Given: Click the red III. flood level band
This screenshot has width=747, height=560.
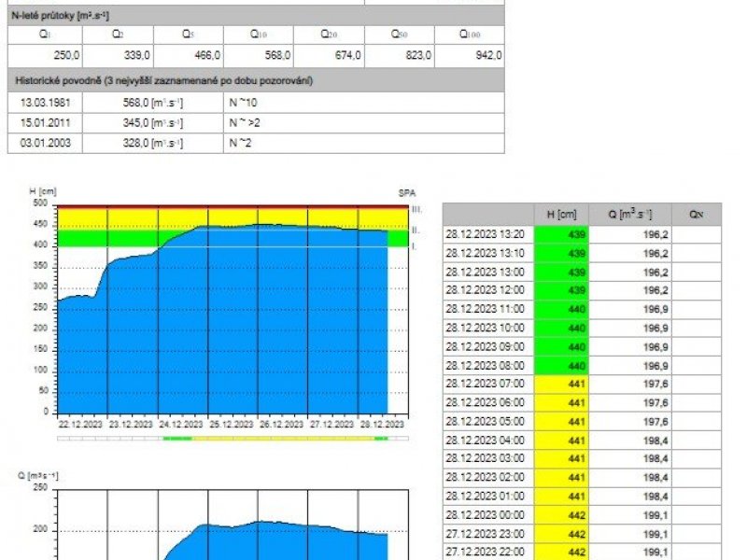Looking at the screenshot, I should (x=233, y=205).
